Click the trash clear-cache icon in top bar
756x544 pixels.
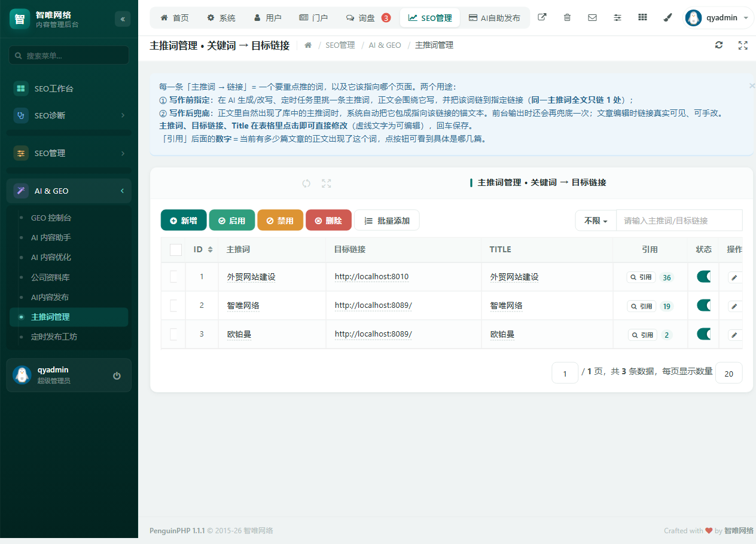click(x=567, y=17)
